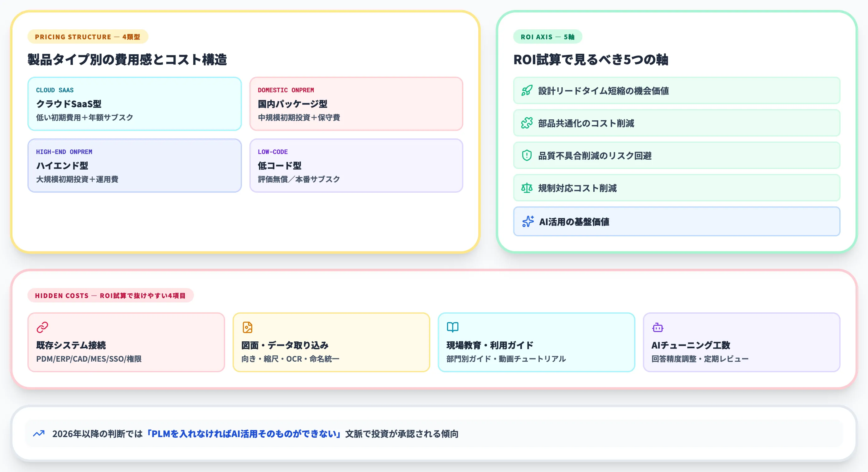Click 中規模初期投資＋保守費 description
868x472 pixels.
[x=299, y=117]
